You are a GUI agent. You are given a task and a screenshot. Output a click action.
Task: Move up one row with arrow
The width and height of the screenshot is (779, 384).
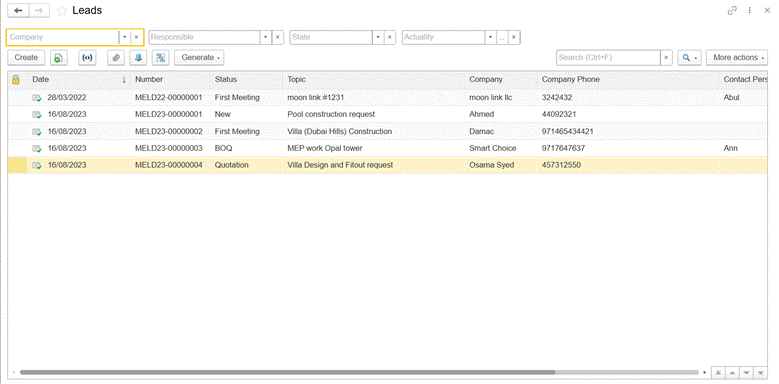coord(732,373)
